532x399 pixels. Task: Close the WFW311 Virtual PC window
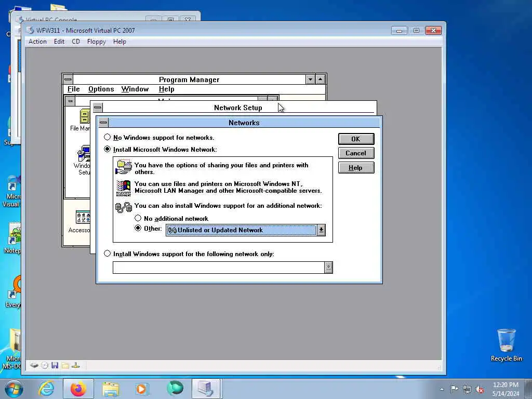pos(434,31)
